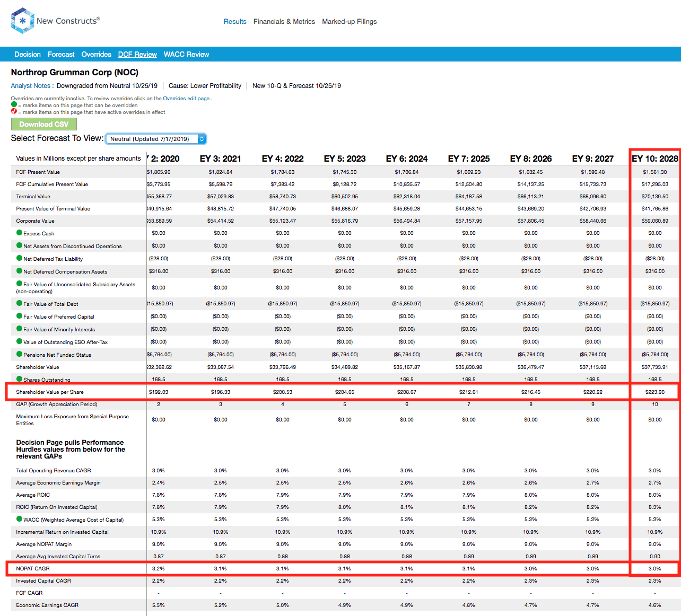Click green dot beside Fair Value of Minority Interests
This screenshot has width=681, height=616.
point(20,329)
